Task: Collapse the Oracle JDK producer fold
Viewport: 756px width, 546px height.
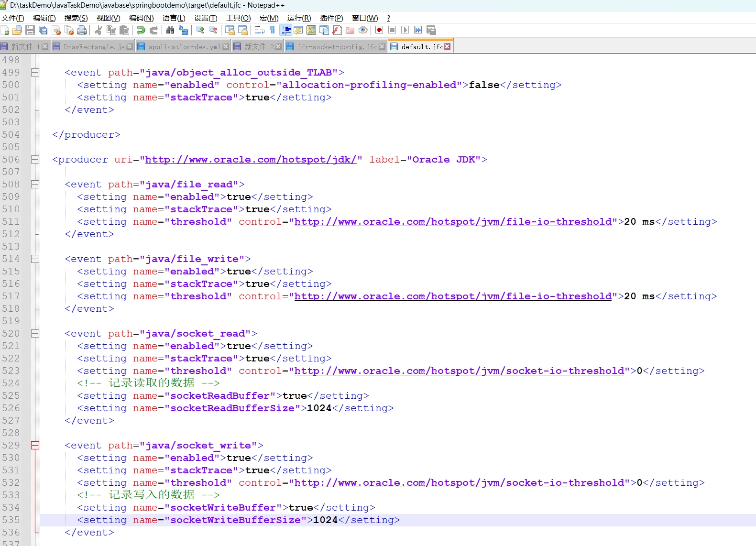Action: 35,160
